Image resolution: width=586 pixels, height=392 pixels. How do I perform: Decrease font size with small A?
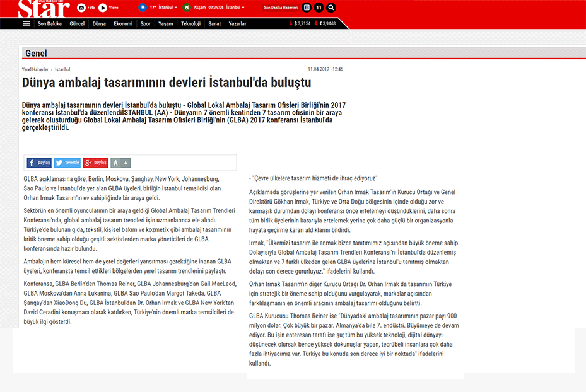[x=126, y=163]
